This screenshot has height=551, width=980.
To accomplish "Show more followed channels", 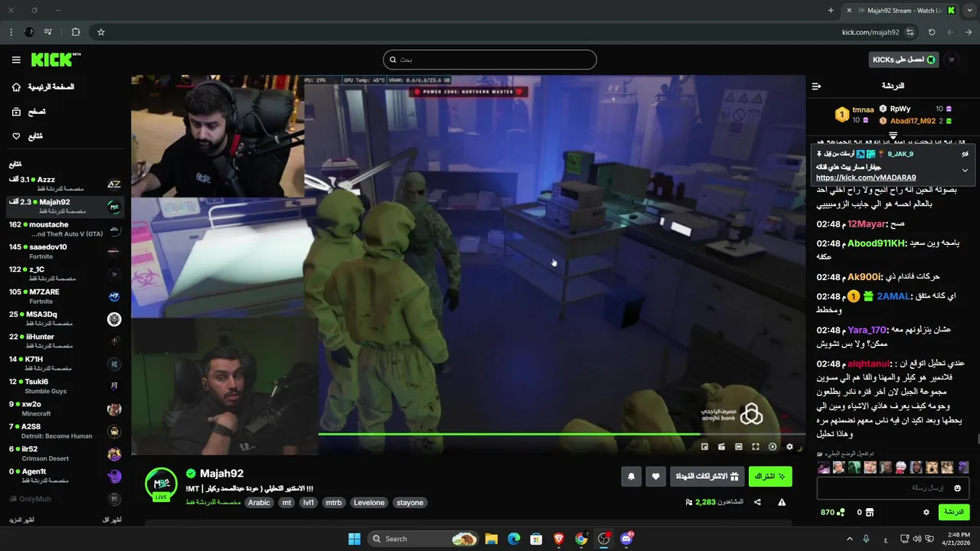I will point(21,520).
